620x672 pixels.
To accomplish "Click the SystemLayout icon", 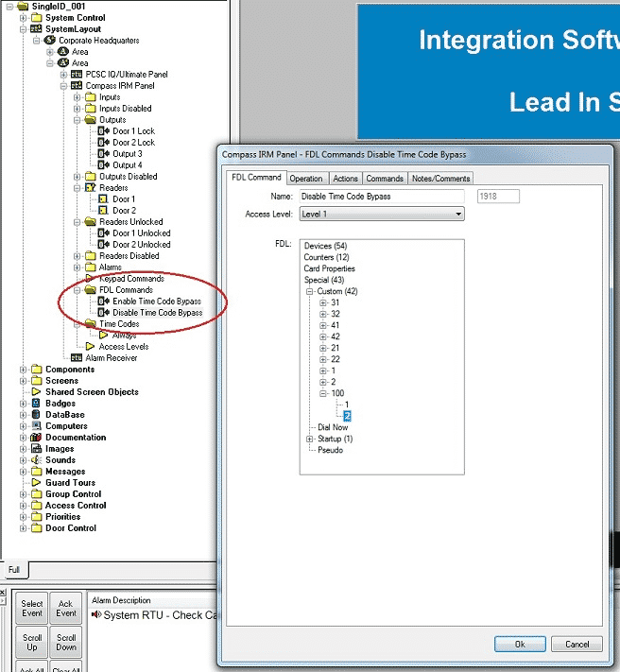I will (37, 28).
